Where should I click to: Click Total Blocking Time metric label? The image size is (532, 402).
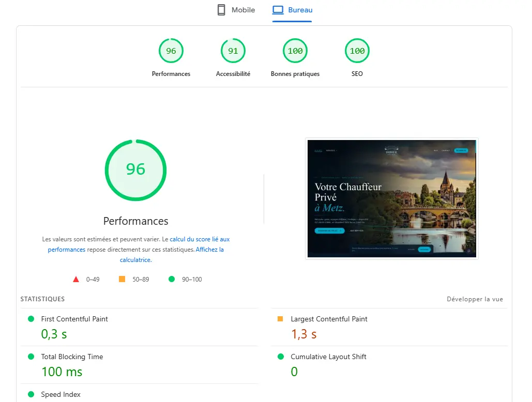click(72, 357)
